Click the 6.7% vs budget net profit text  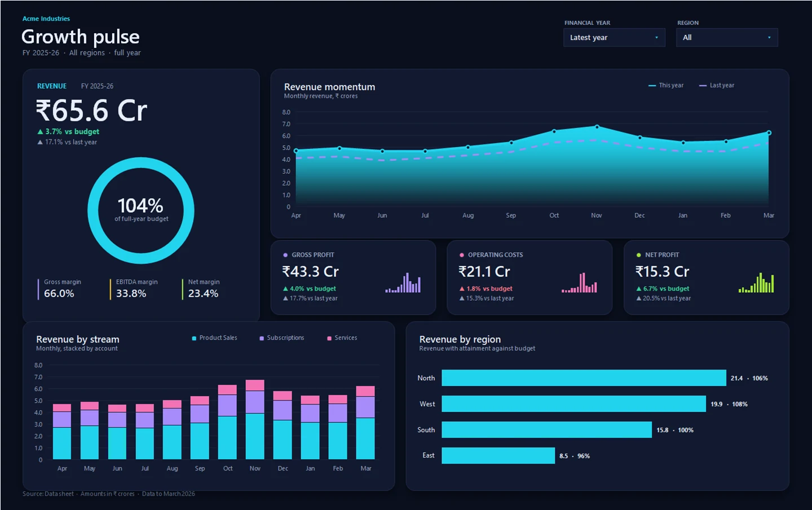click(663, 288)
